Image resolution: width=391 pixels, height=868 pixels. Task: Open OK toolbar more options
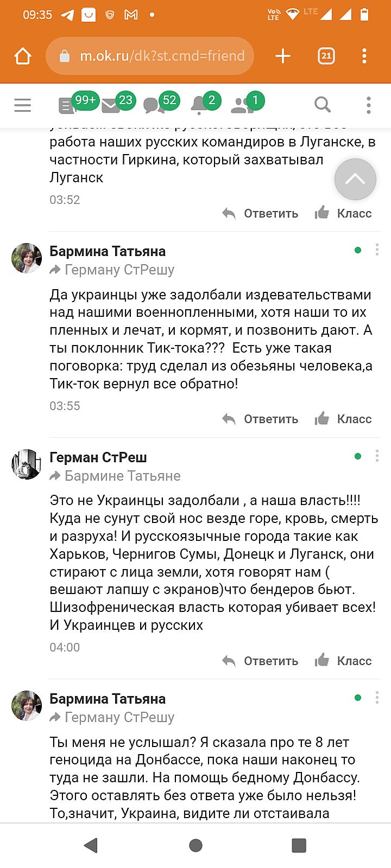coord(368,105)
